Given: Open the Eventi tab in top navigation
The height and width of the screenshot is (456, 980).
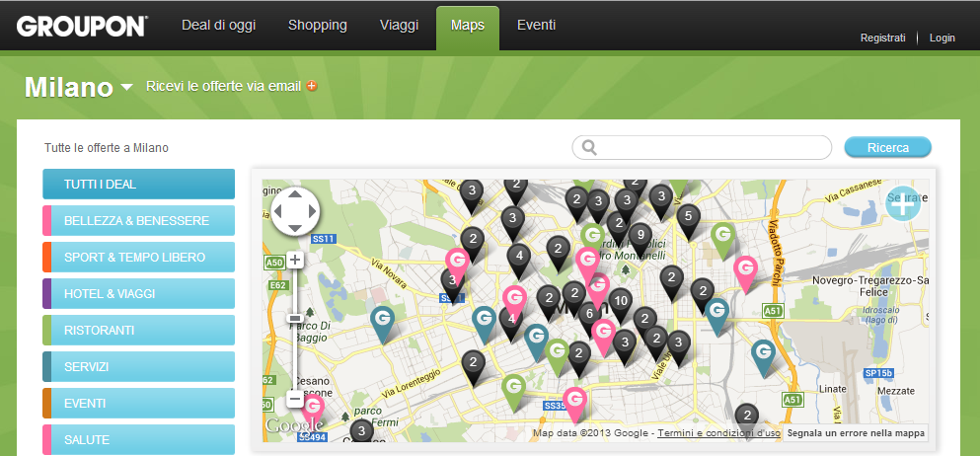Looking at the screenshot, I should [536, 25].
